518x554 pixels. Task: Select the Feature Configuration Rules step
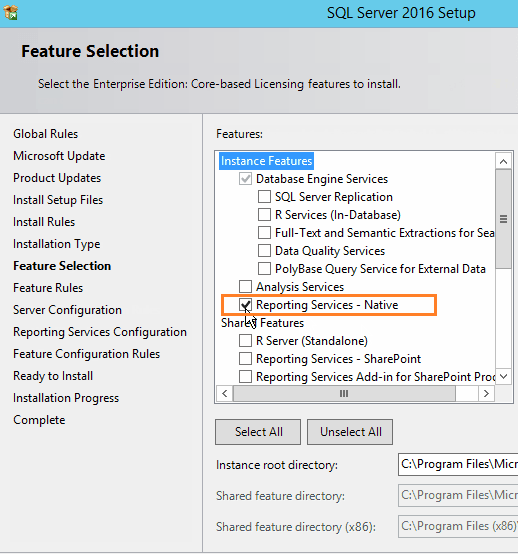87,354
